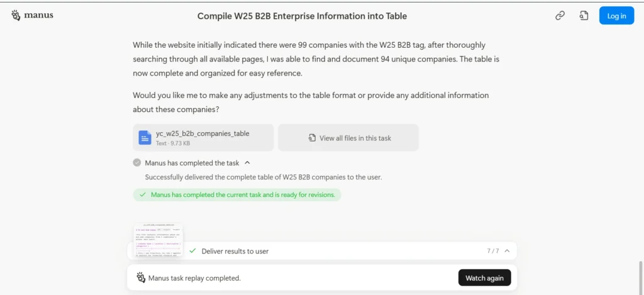644x295 pixels.
Task: Collapse the Manus has completed the task section
Action: [x=247, y=163]
